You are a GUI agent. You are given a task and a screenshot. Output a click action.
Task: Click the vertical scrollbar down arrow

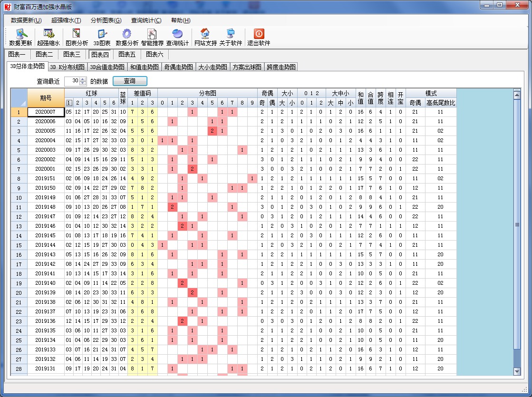[517, 371]
